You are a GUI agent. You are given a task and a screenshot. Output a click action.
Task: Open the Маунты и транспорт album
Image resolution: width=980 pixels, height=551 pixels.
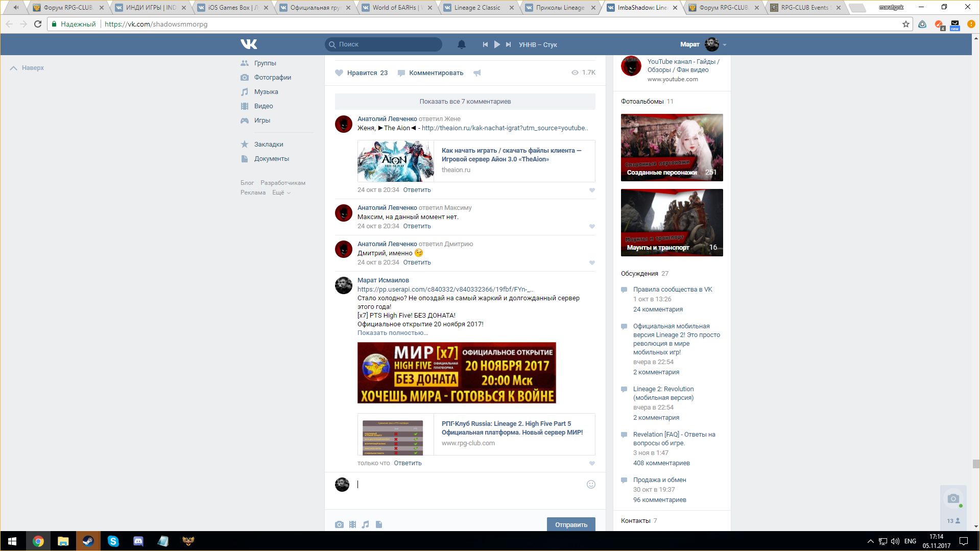point(672,223)
